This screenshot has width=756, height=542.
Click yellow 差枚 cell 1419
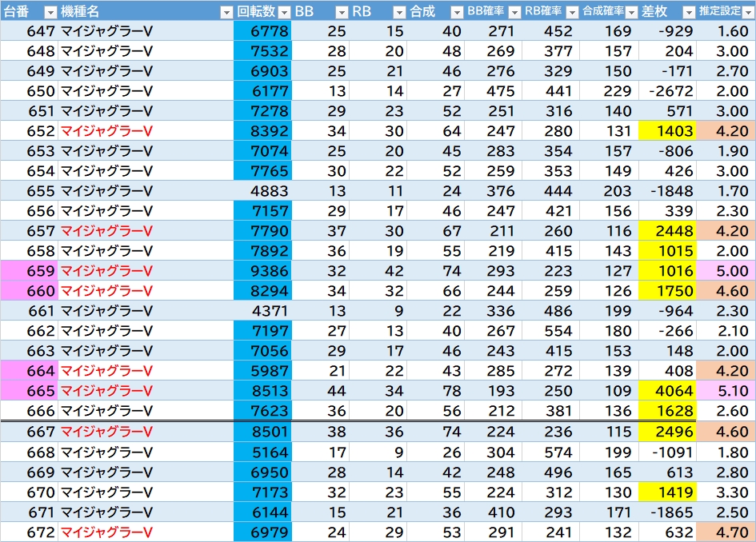click(x=667, y=492)
